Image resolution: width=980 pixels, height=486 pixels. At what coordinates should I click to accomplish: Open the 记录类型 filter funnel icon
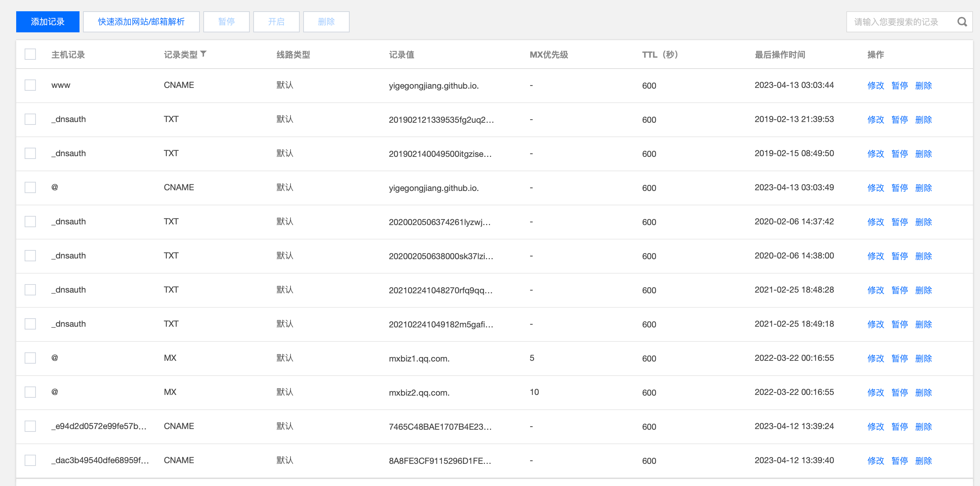[204, 53]
